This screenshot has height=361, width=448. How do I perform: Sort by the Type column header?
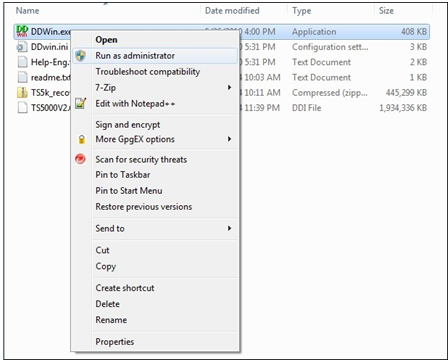point(302,11)
